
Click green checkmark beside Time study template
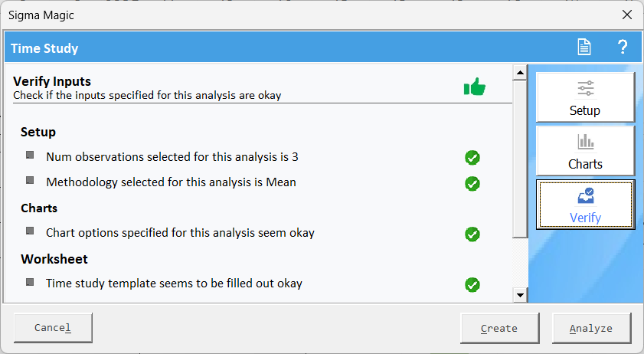click(x=472, y=284)
